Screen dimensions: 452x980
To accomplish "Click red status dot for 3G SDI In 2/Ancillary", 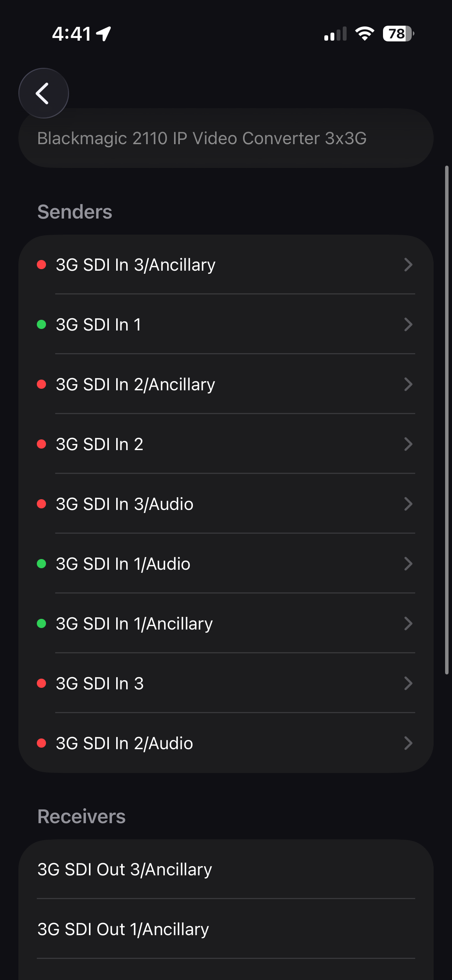I will tap(41, 384).
